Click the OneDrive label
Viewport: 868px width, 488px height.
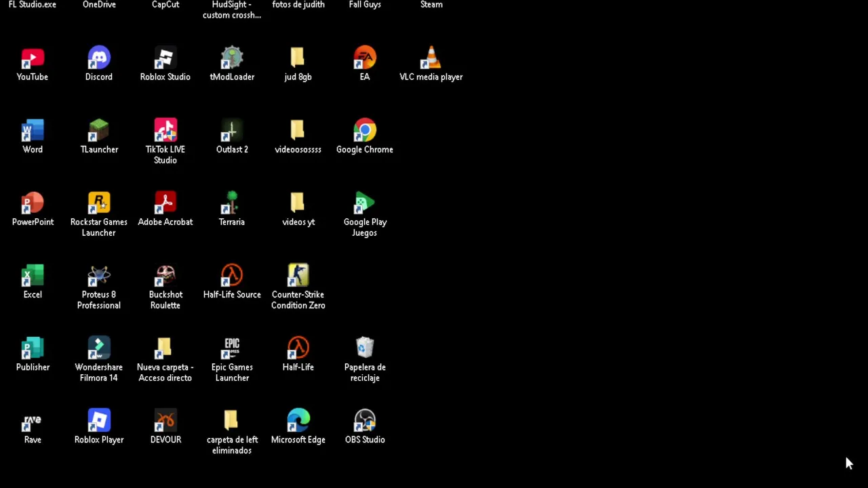(99, 4)
